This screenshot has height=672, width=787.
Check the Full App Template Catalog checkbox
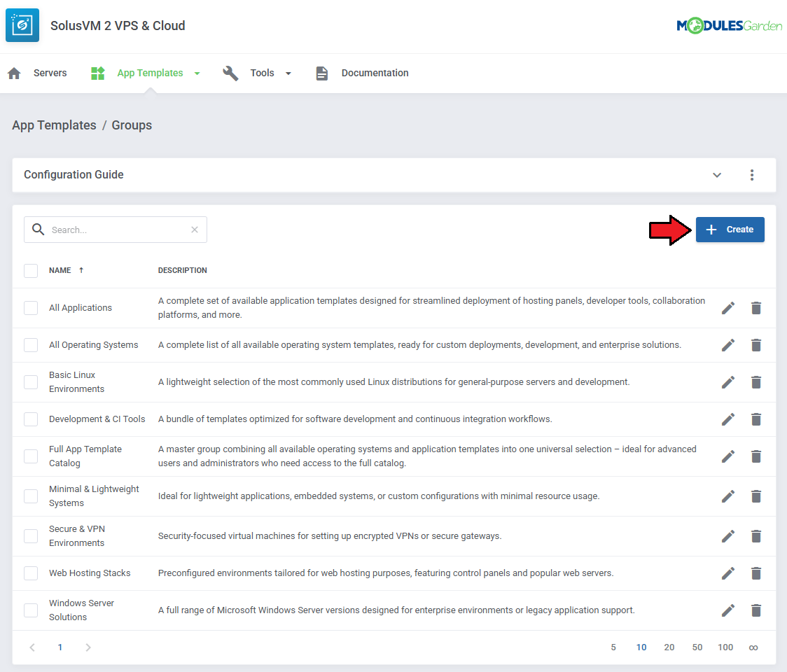[x=31, y=456]
